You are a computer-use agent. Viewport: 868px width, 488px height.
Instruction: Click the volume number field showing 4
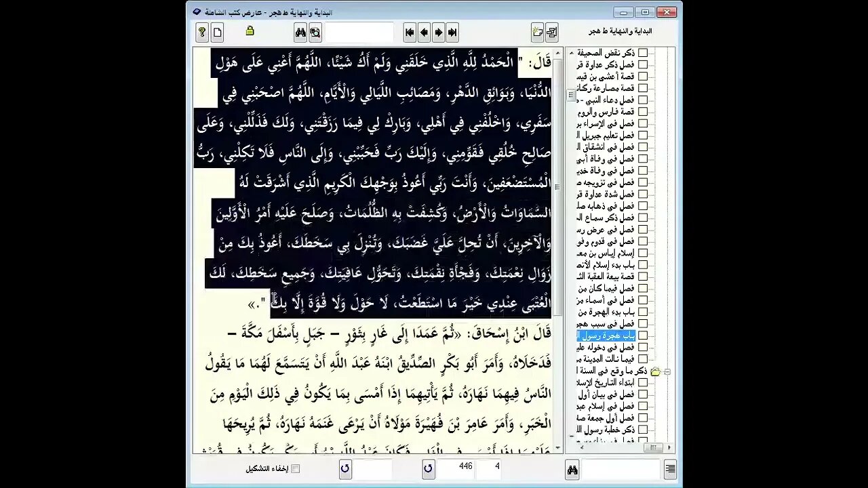[489, 468]
